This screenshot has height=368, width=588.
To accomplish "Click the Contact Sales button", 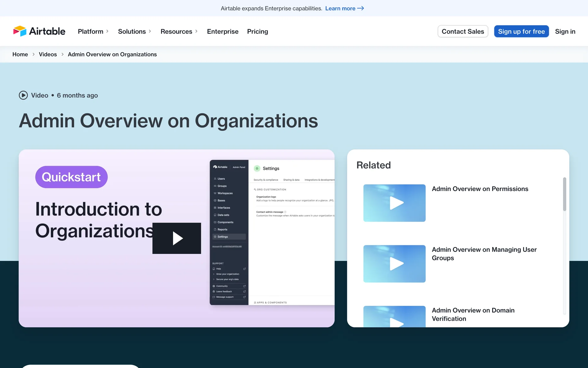I will tap(462, 31).
